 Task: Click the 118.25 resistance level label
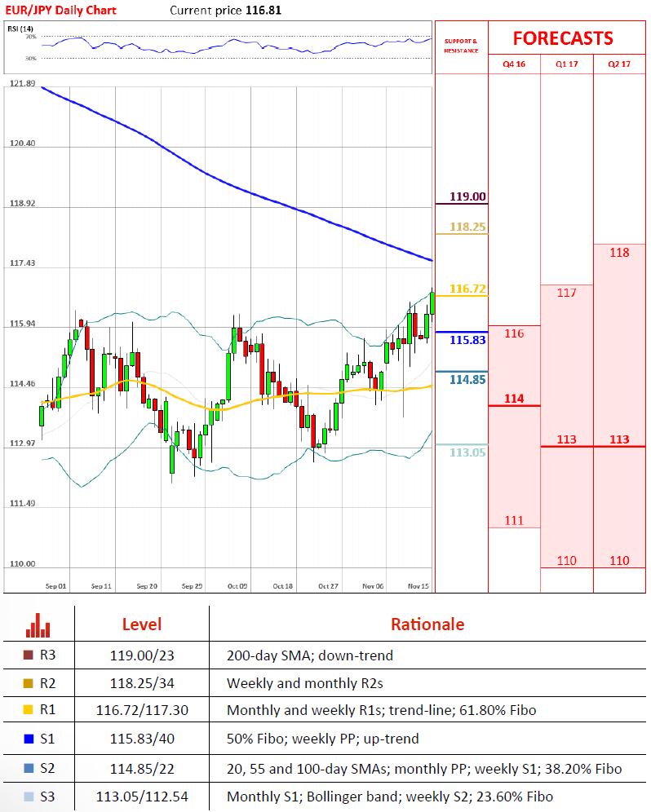coord(467,227)
